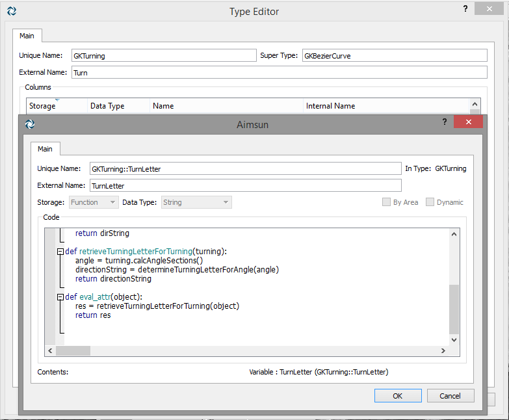Click the code editor horizontal scroll right arrow

click(x=443, y=350)
